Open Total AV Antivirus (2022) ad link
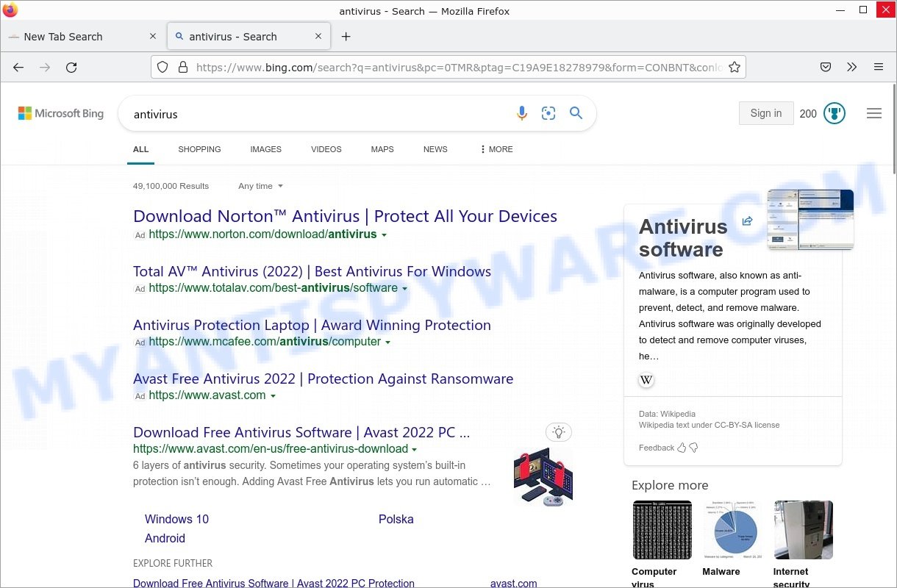Screen dimensions: 897x588 312,271
